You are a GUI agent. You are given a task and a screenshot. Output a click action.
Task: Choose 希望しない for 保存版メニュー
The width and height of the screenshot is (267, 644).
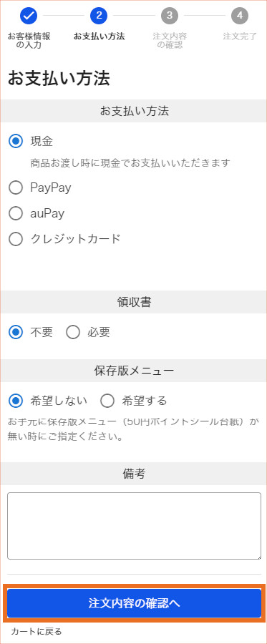click(16, 401)
